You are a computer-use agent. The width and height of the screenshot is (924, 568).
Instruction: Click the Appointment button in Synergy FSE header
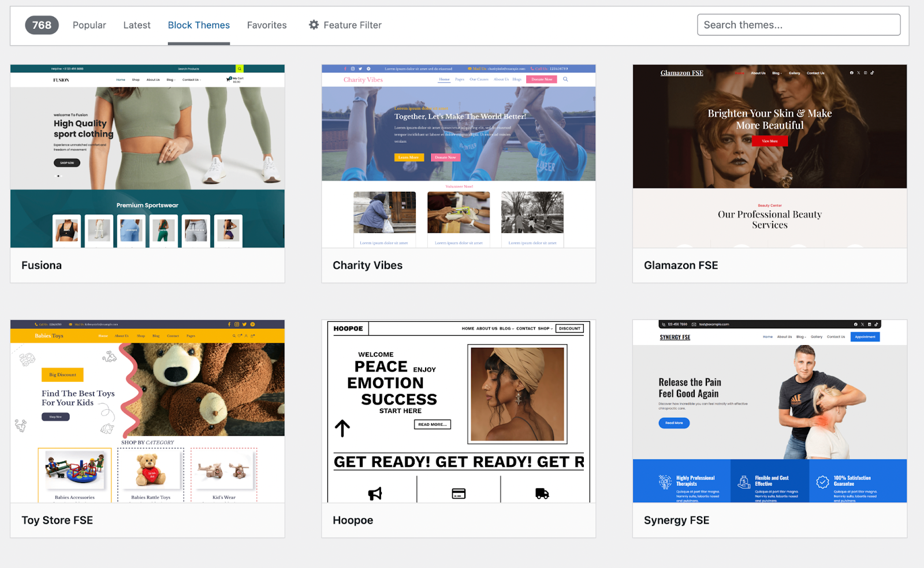865,336
